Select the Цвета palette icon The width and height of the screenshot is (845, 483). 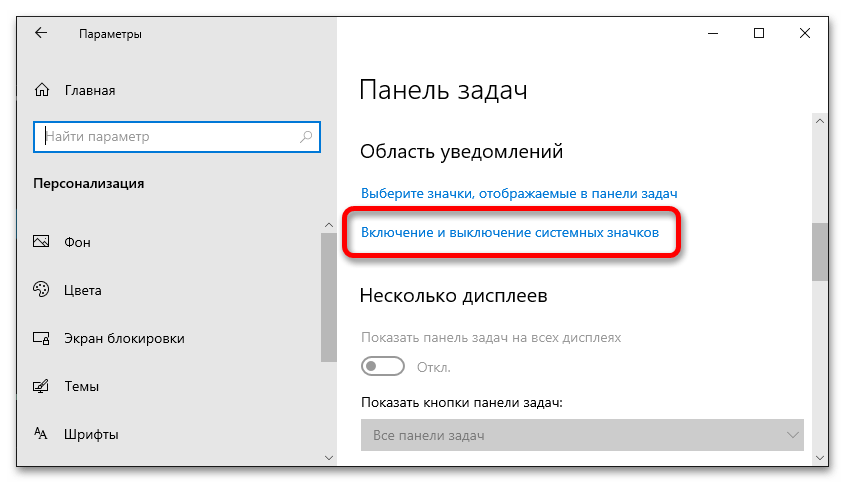(41, 289)
